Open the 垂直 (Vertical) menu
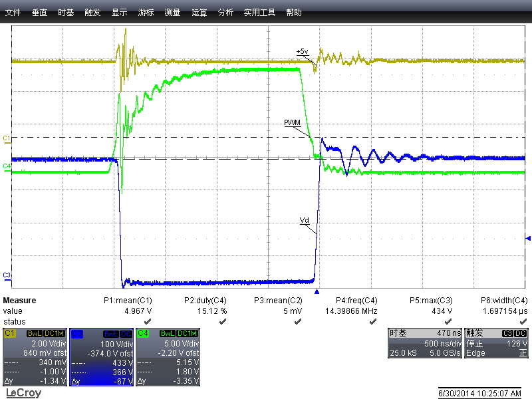The image size is (532, 399). coord(39,13)
